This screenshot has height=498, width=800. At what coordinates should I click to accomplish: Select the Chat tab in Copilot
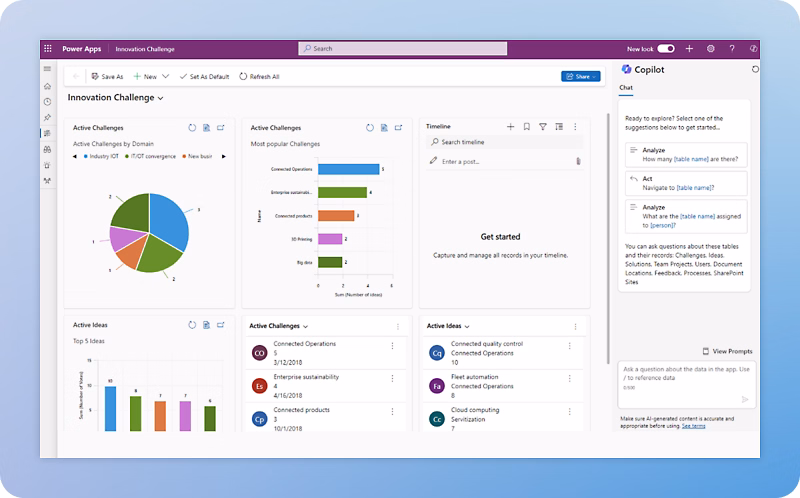coord(626,88)
